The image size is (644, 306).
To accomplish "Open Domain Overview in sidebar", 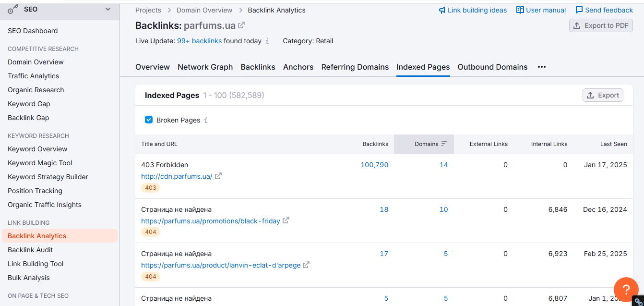I will (36, 62).
